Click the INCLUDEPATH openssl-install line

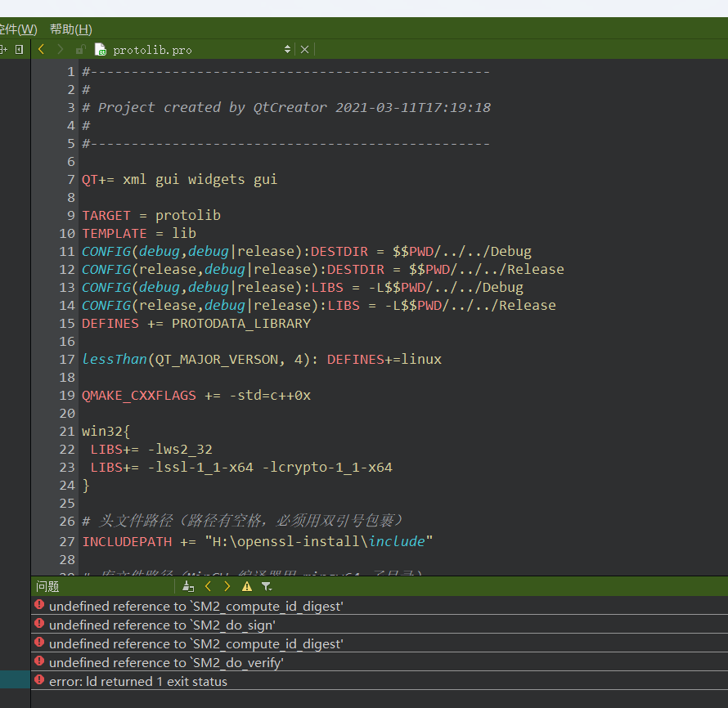(257, 541)
